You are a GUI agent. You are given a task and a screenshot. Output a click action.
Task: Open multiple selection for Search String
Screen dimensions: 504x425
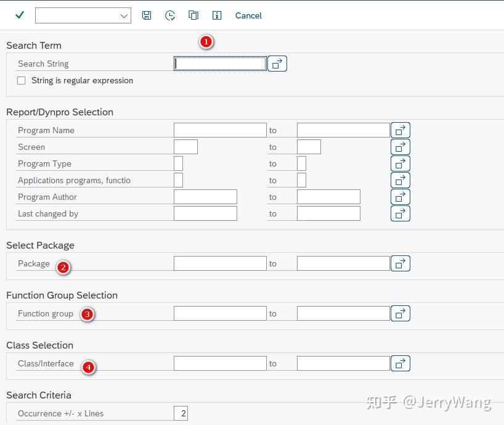[277, 63]
